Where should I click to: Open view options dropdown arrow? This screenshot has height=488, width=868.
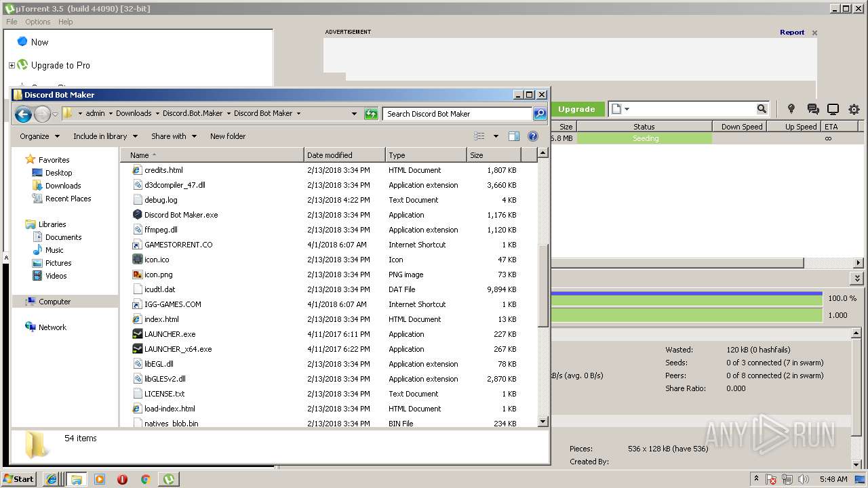(496, 136)
